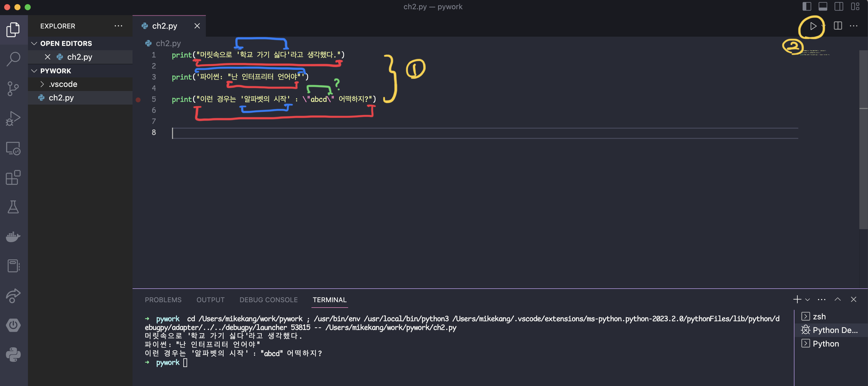Select the zsh terminal entry
Screen dimensions: 868x386
pos(819,316)
